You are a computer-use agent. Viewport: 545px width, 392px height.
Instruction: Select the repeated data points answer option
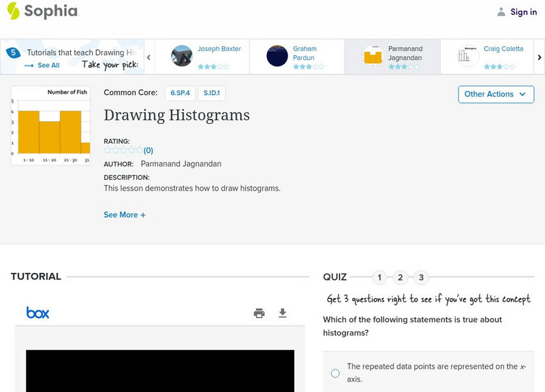pyautogui.click(x=335, y=373)
